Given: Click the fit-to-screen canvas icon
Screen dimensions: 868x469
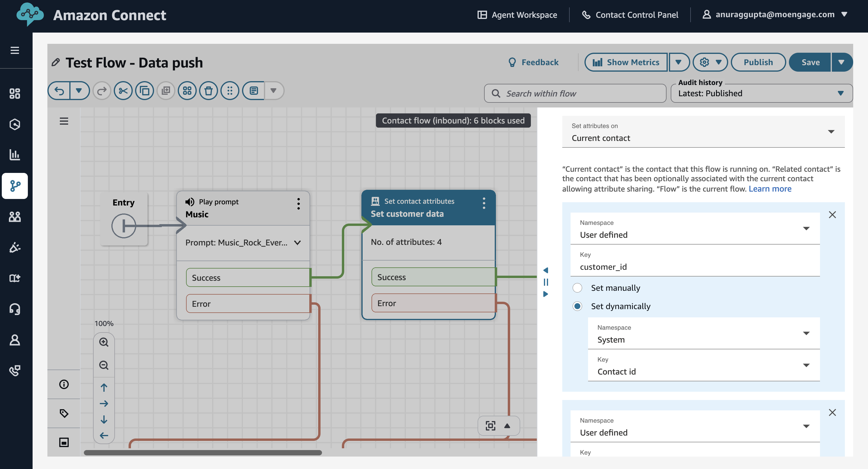Looking at the screenshot, I should coord(490,425).
